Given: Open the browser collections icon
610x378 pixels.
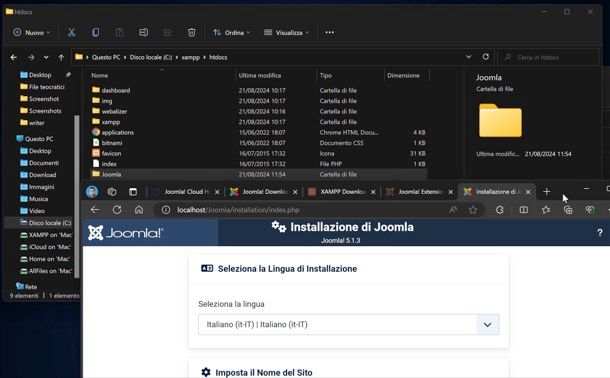Looking at the screenshot, I should coord(568,210).
